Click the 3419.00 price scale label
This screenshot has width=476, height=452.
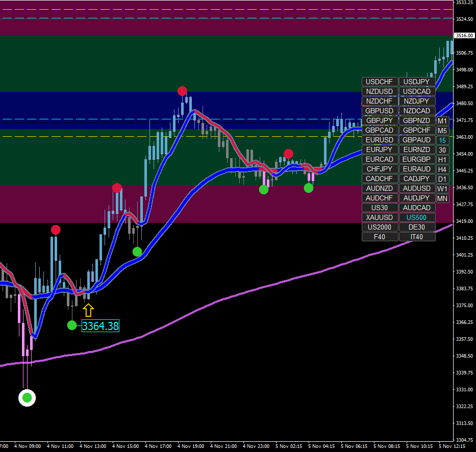(464, 221)
